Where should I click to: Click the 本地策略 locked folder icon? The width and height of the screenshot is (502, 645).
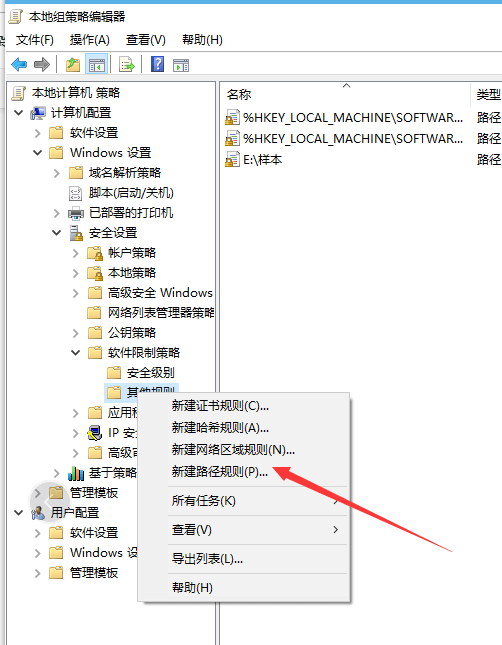pyautogui.click(x=95, y=273)
